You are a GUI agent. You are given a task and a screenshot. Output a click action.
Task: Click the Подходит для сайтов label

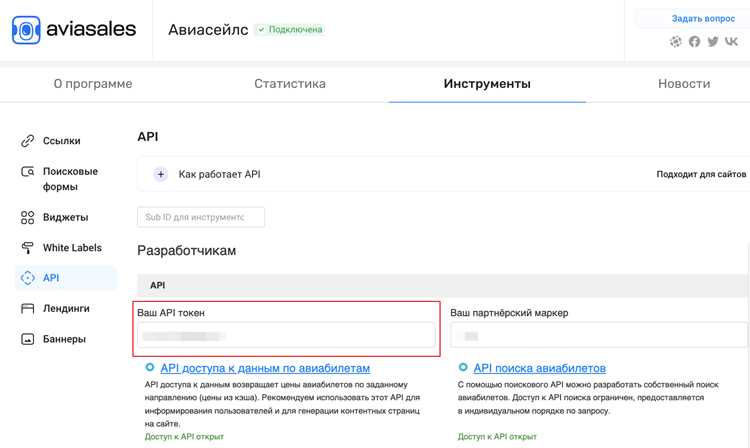coord(701,175)
